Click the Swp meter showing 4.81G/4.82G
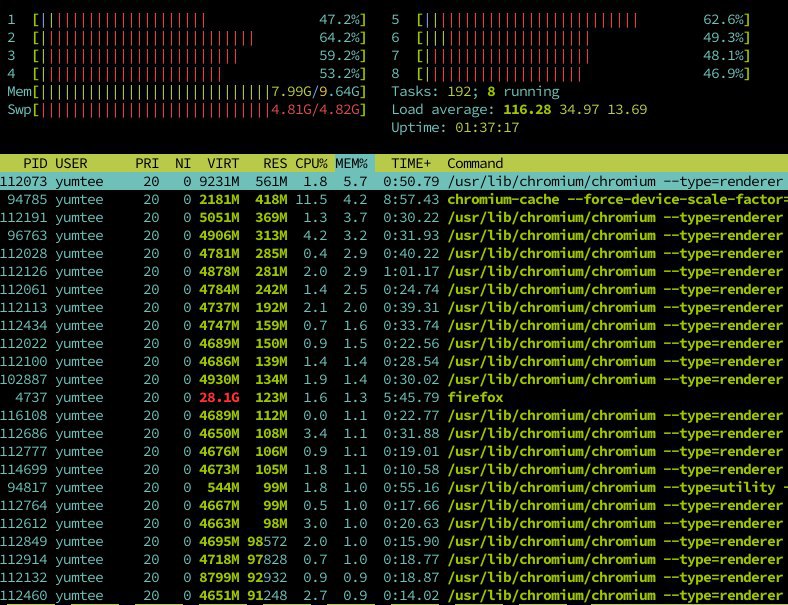The height and width of the screenshot is (605, 788). 186,110
